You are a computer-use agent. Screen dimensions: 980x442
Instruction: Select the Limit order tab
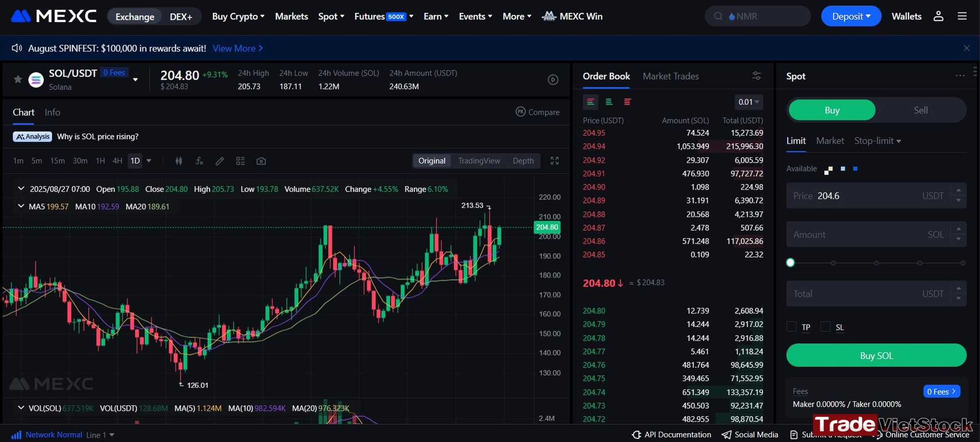tap(796, 141)
